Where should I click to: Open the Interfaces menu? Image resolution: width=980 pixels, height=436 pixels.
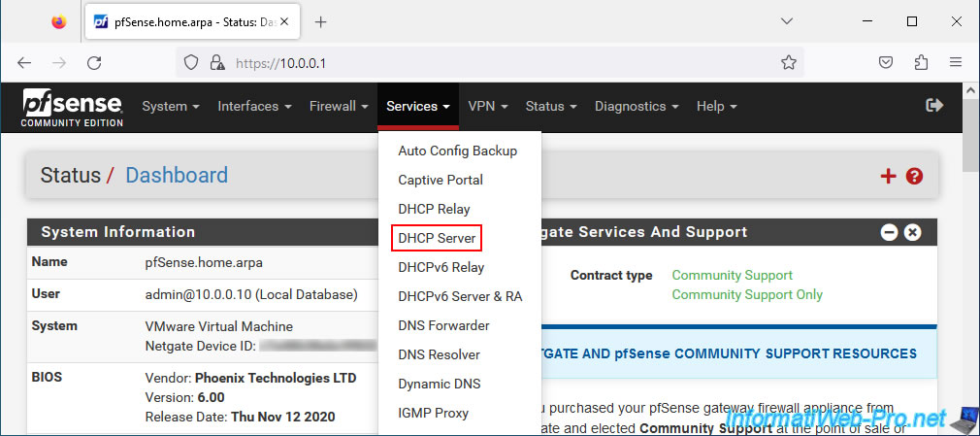[x=254, y=107]
